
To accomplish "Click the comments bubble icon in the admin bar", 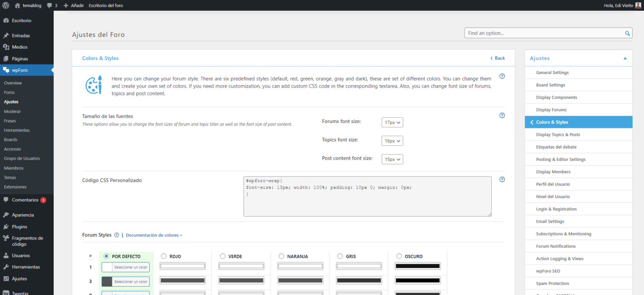I will click(49, 5).
